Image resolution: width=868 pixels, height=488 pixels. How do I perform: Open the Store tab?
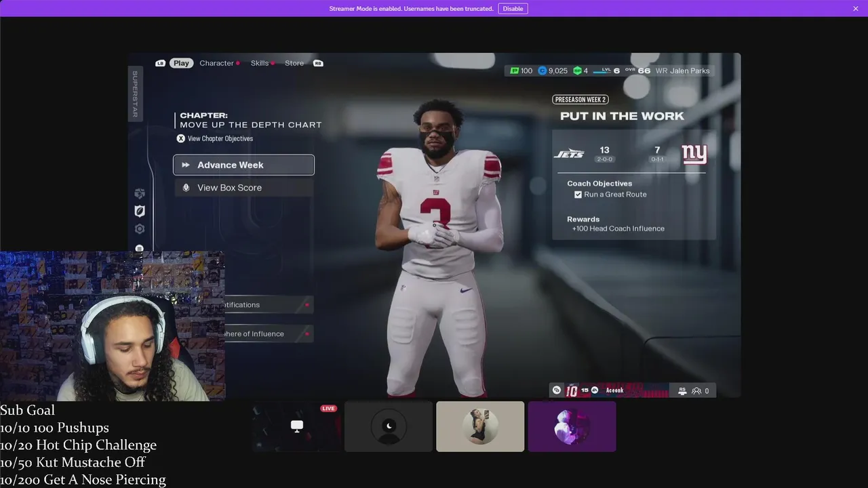[x=294, y=63]
